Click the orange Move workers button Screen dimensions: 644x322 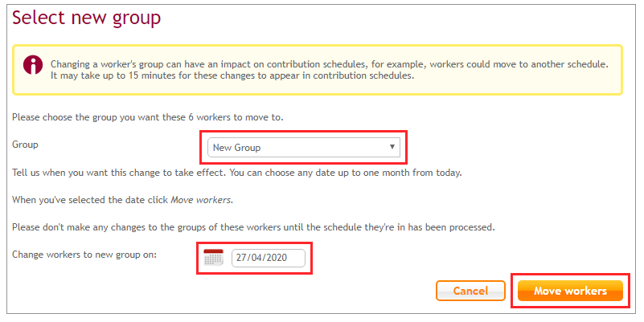[x=570, y=291]
